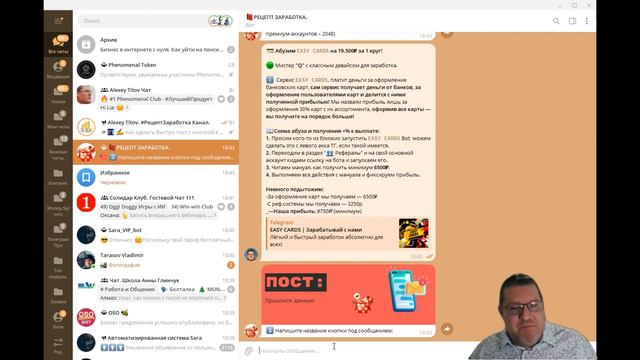This screenshot has width=640, height=360.
Task: Click the bot avatar beside 'Напишите название кнопки'
Action: tap(251, 330)
